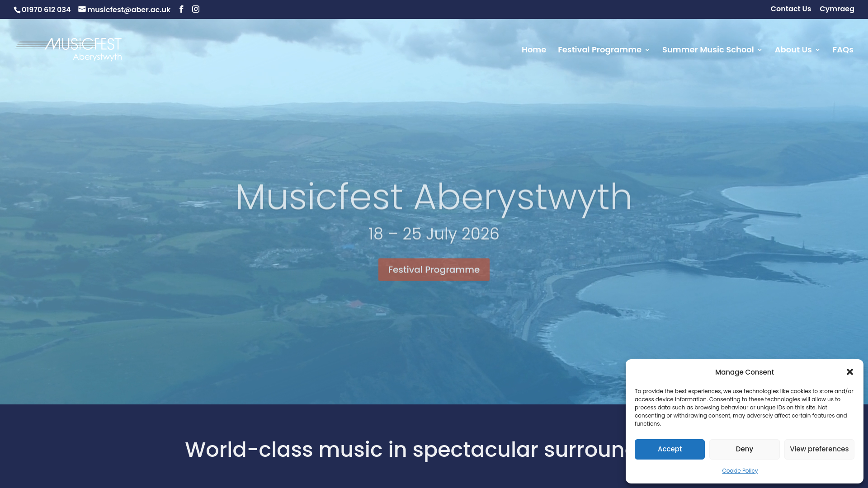Viewport: 868px width, 488px height.
Task: Click the '18 – 25 July 2026' date text
Action: [x=434, y=234]
